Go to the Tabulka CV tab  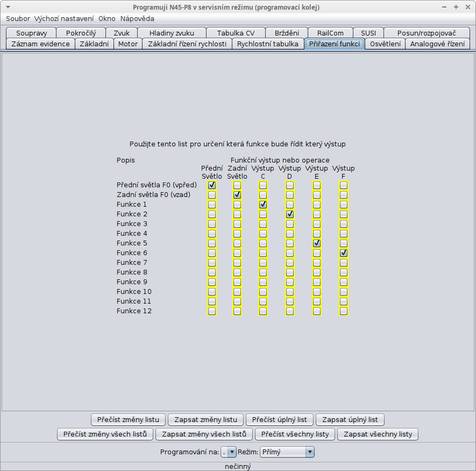coord(236,33)
